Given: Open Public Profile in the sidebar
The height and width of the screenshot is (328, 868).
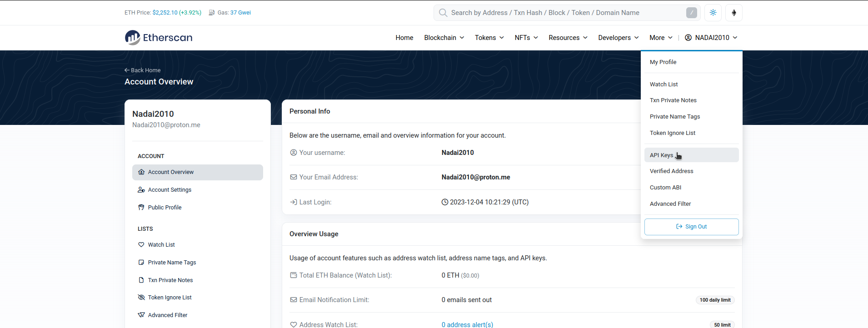Looking at the screenshot, I should [198, 208].
